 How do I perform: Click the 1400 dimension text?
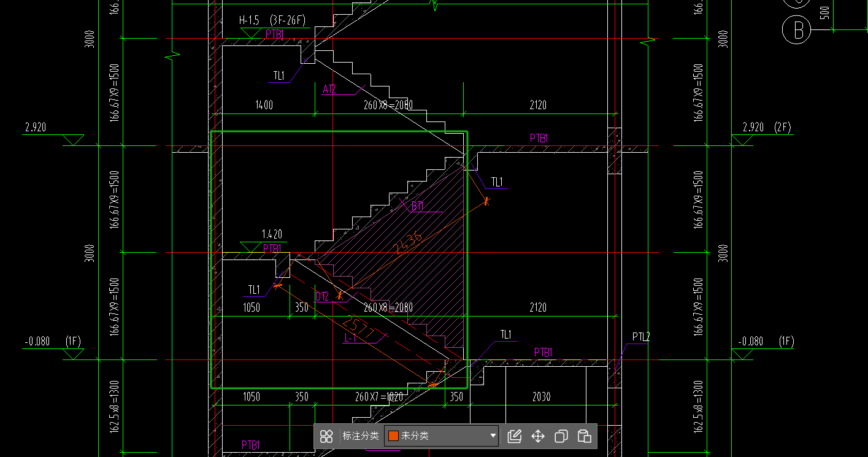[x=264, y=106]
